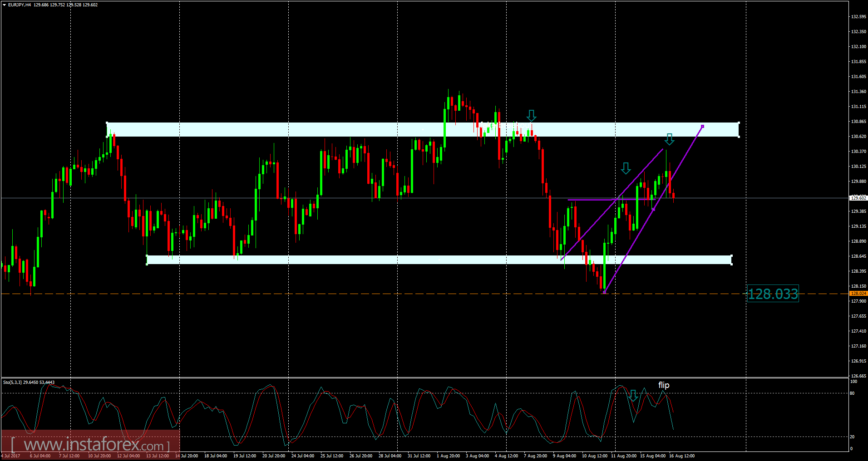Click the 16 Aug 12:00 timeline label
The height and width of the screenshot is (461, 868).
click(x=683, y=456)
